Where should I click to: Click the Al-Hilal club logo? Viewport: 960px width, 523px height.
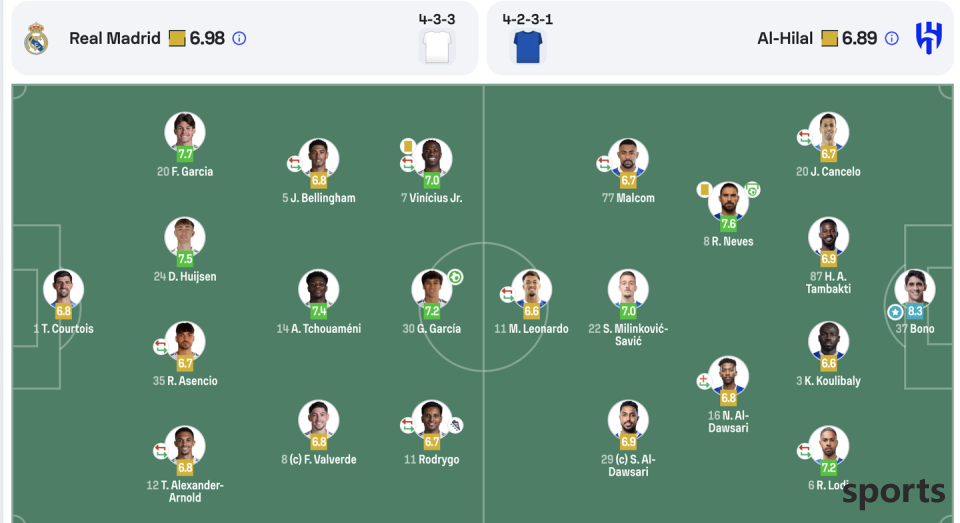pyautogui.click(x=928, y=38)
